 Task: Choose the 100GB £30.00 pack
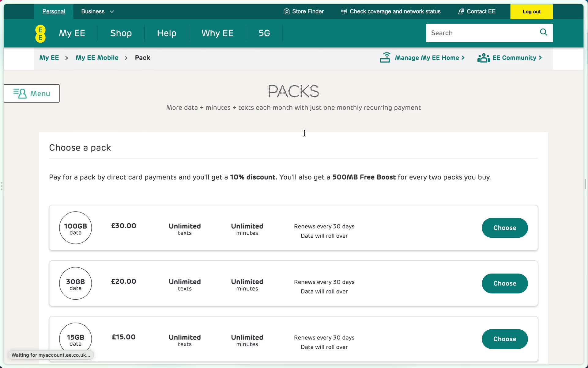coord(505,228)
